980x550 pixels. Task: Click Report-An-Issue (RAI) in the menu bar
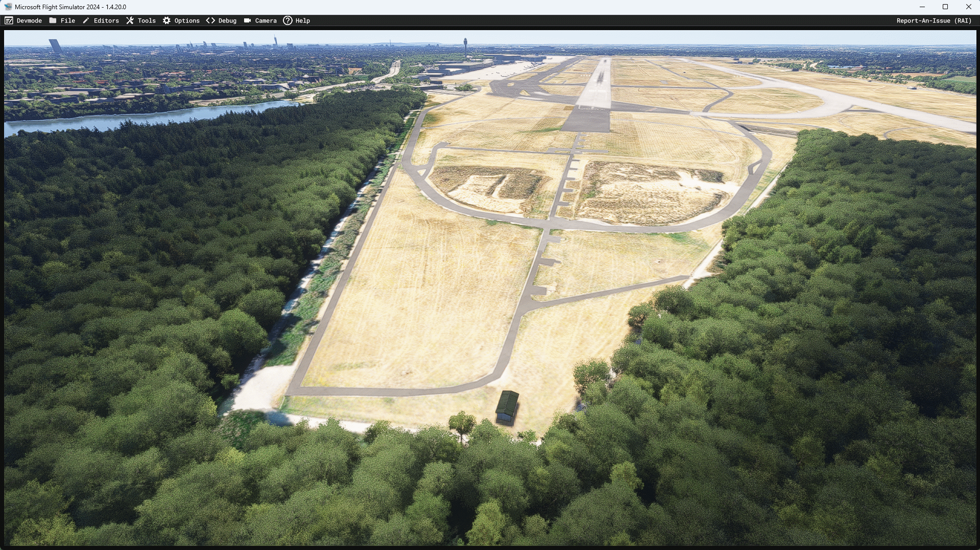[934, 20]
